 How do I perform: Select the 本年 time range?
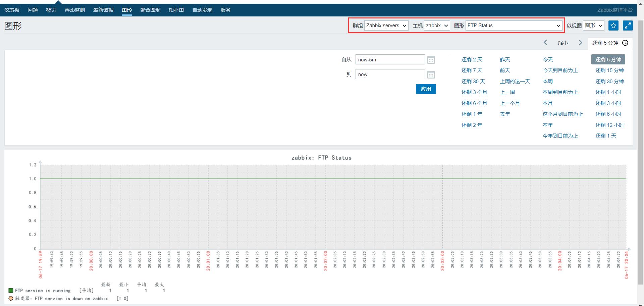548,125
